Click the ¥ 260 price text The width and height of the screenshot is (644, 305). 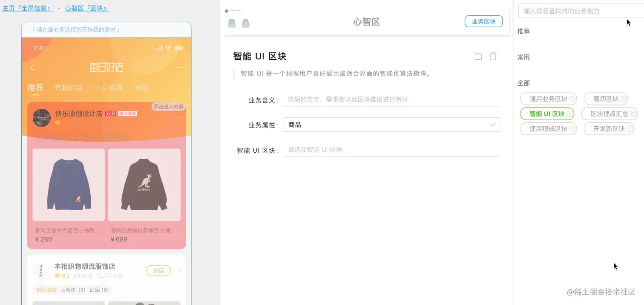[x=43, y=239]
